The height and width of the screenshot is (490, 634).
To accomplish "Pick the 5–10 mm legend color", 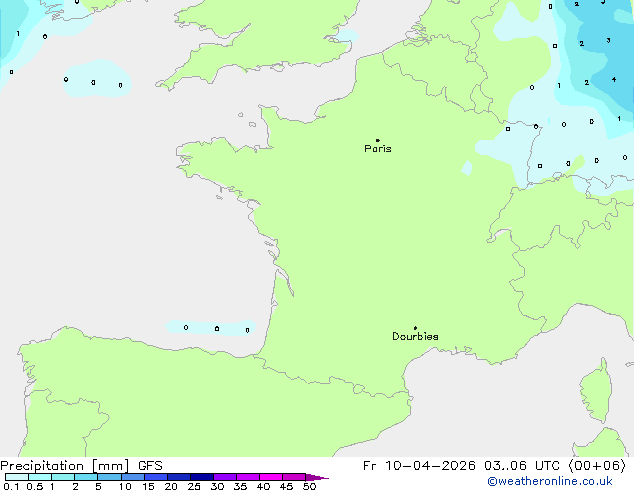I will tap(109, 477).
